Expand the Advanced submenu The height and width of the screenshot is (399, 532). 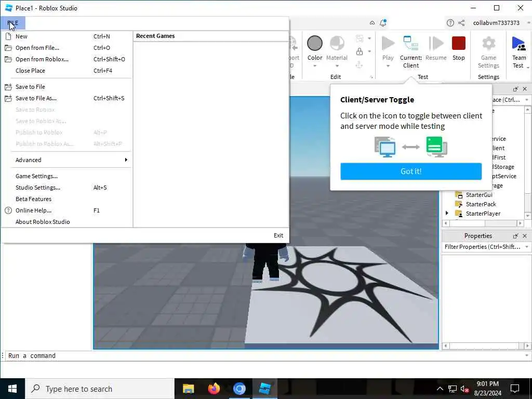click(67, 160)
